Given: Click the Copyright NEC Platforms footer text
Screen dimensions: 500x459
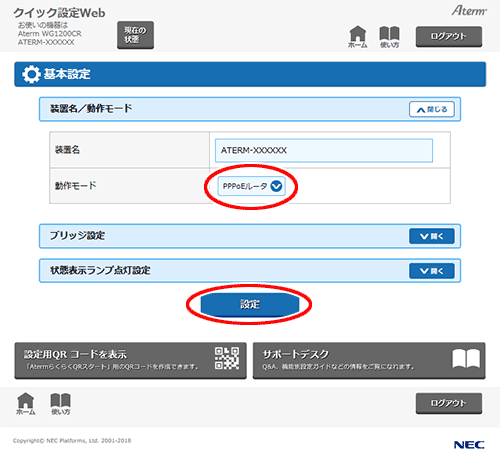Looking at the screenshot, I should (x=72, y=441).
